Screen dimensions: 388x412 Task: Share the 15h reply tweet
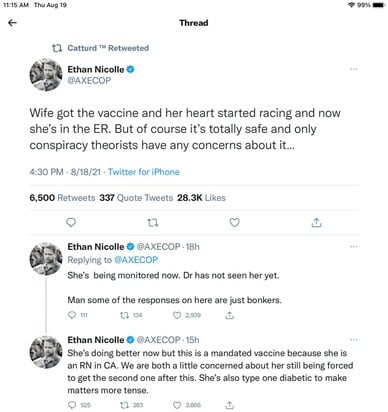(x=229, y=405)
